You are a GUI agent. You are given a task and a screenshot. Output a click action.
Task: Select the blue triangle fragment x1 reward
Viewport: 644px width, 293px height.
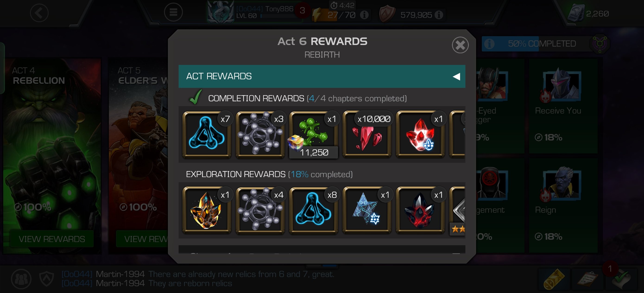(367, 210)
